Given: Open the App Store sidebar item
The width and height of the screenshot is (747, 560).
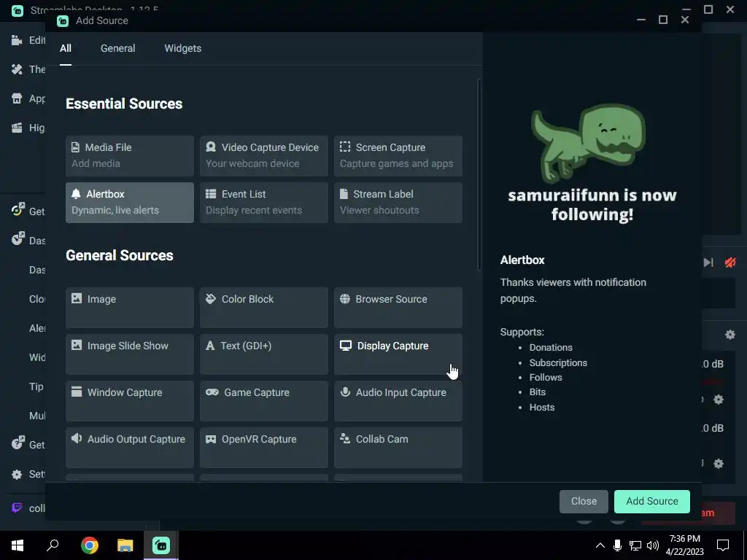Looking at the screenshot, I should pos(28,98).
